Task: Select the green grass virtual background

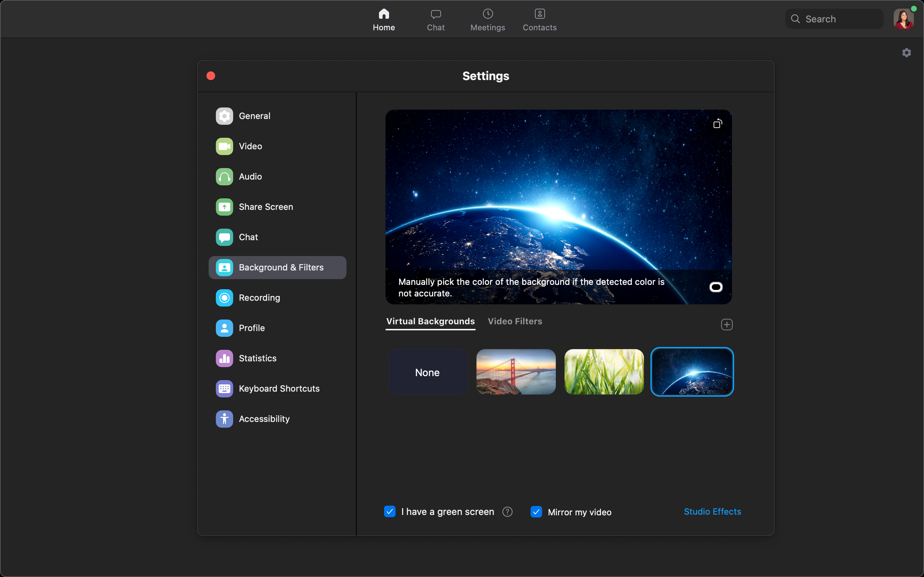Action: pos(603,371)
